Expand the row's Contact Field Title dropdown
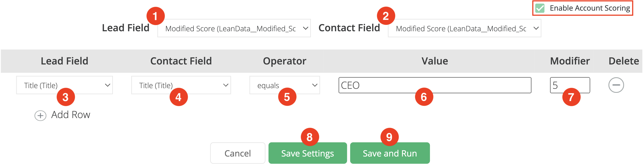 click(x=181, y=85)
